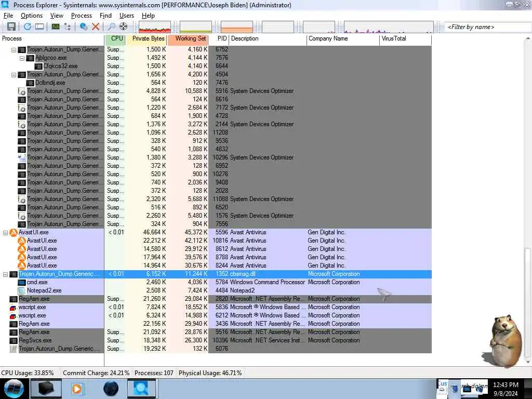This screenshot has width=532, height=399.
Task: Click the RegSvcs.exe process icon
Action: (14, 341)
